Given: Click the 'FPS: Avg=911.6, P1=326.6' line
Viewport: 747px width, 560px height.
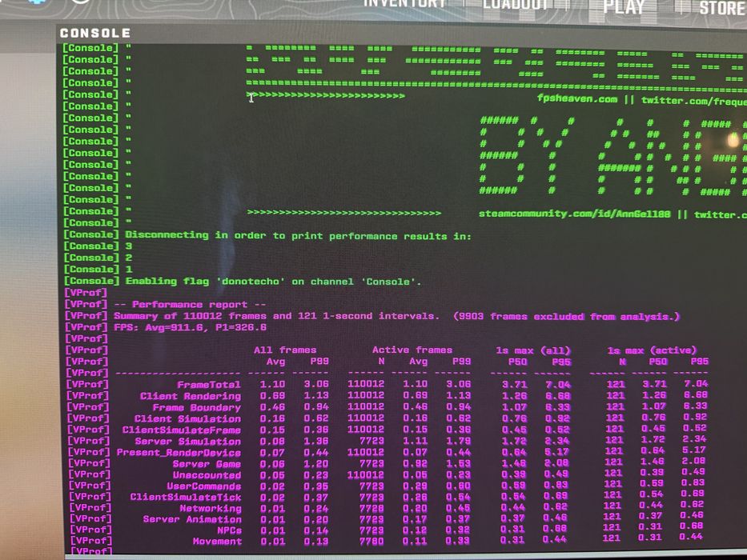Looking at the screenshot, I should [190, 328].
